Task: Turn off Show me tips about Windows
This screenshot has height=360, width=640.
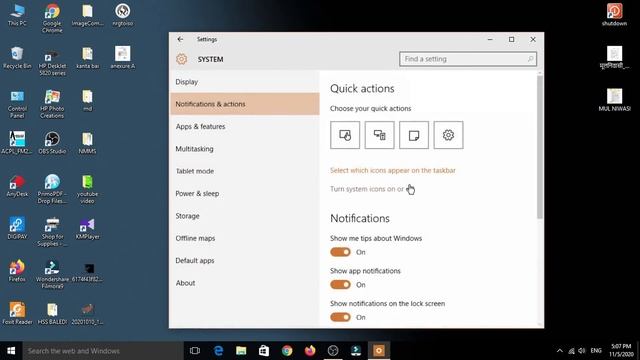Action: [340, 252]
